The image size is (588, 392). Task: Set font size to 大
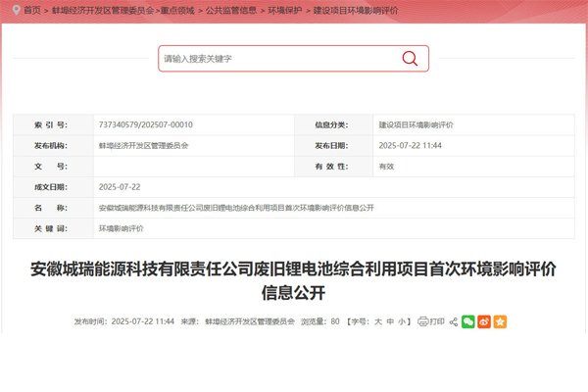point(377,320)
